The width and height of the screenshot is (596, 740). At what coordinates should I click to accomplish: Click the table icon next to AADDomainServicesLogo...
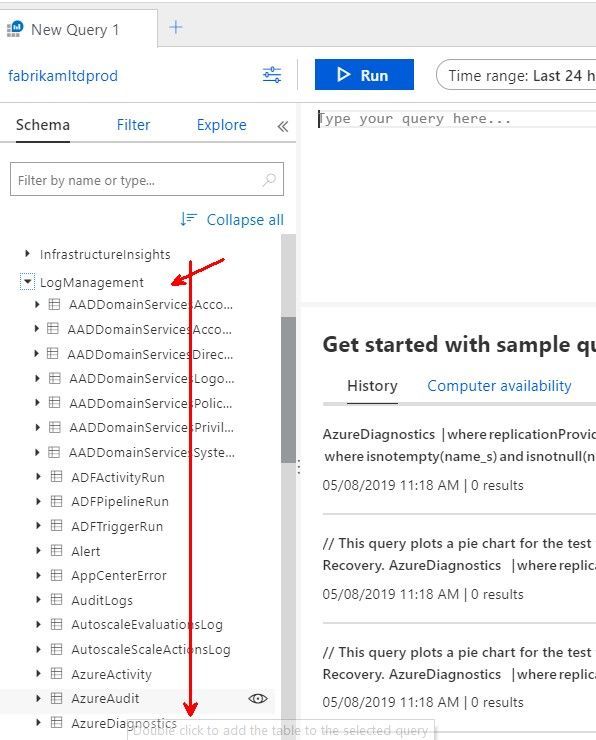click(x=55, y=378)
